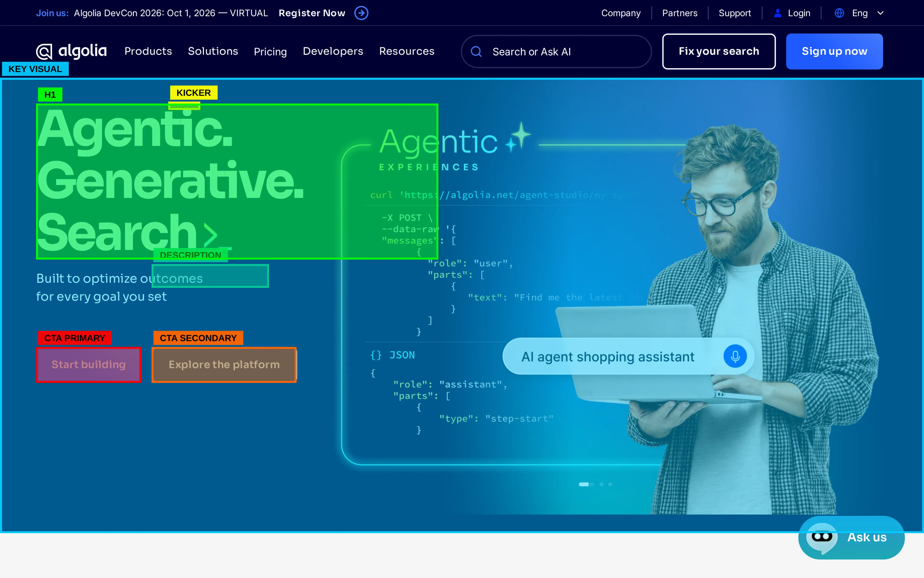The height and width of the screenshot is (578, 924).
Task: Click the Algolia logo in the navbar
Action: click(71, 51)
